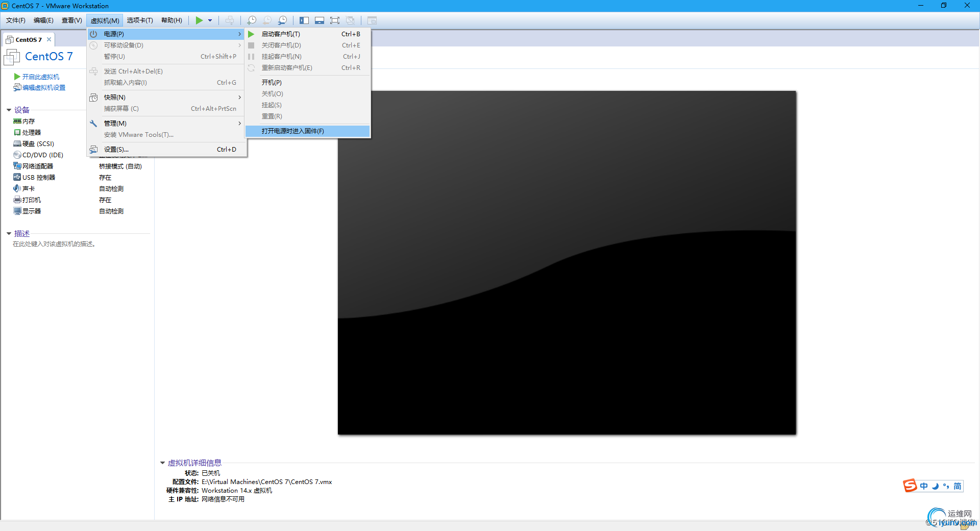Click the settings icon beside 设置(S)
Image resolution: width=980 pixels, height=531 pixels.
93,149
